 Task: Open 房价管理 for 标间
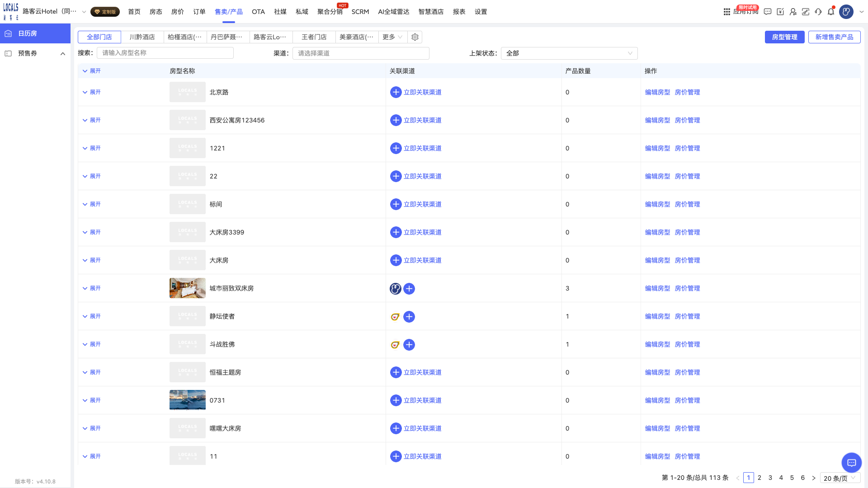[688, 204]
